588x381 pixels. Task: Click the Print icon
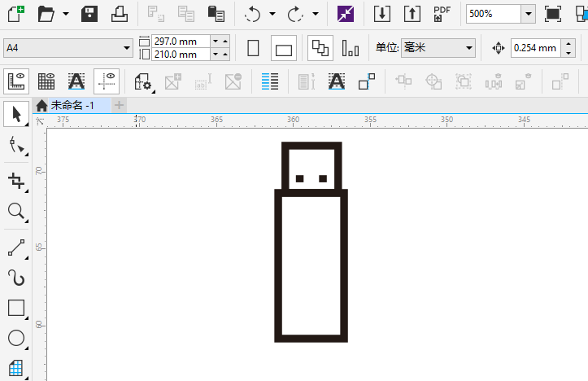pos(119,14)
